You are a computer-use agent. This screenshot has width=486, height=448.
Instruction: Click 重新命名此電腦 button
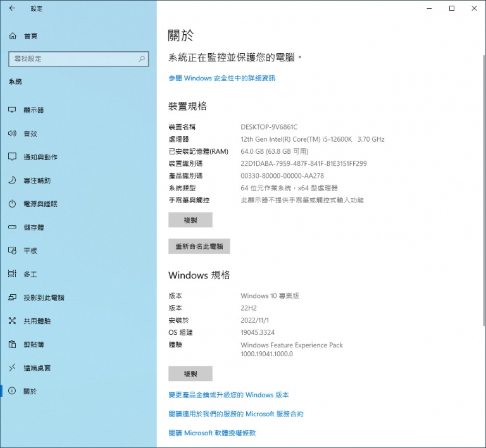199,246
